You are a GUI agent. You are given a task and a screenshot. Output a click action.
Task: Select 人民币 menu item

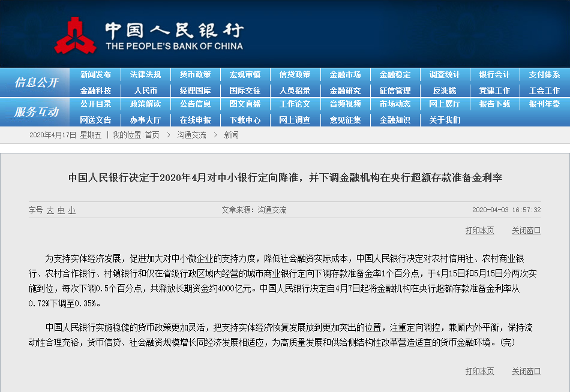coord(145,91)
